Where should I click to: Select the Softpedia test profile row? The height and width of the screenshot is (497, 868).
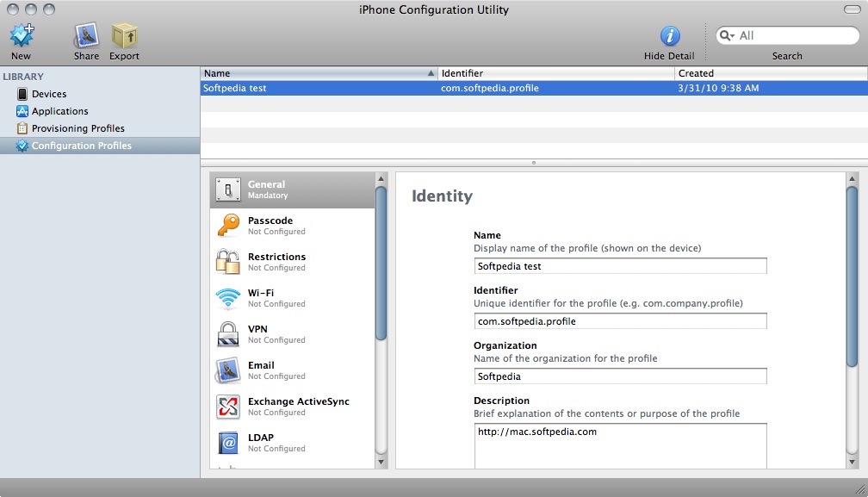click(x=534, y=88)
